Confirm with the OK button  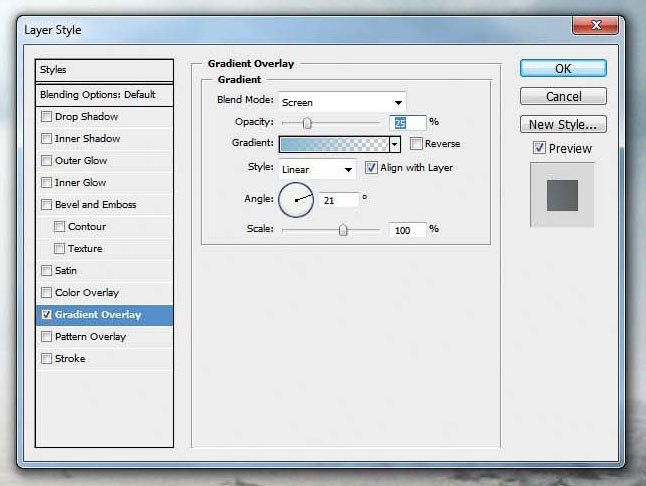pos(563,68)
